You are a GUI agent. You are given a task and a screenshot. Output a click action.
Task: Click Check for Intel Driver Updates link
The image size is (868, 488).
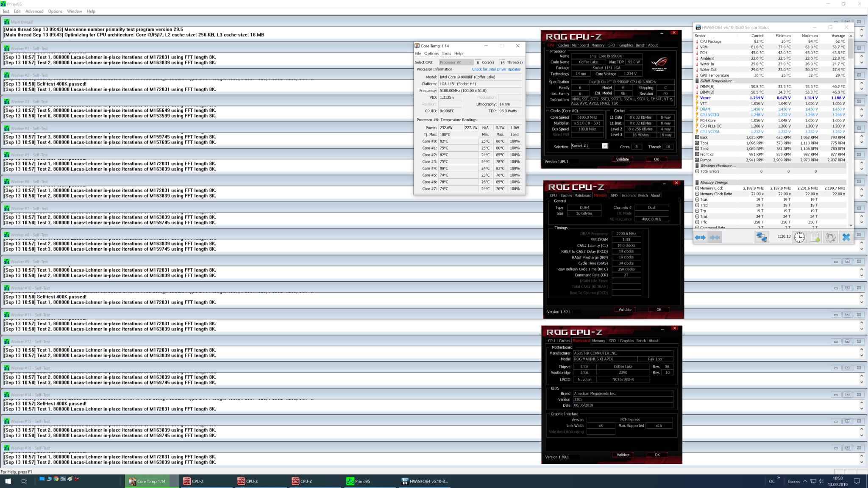[496, 69]
